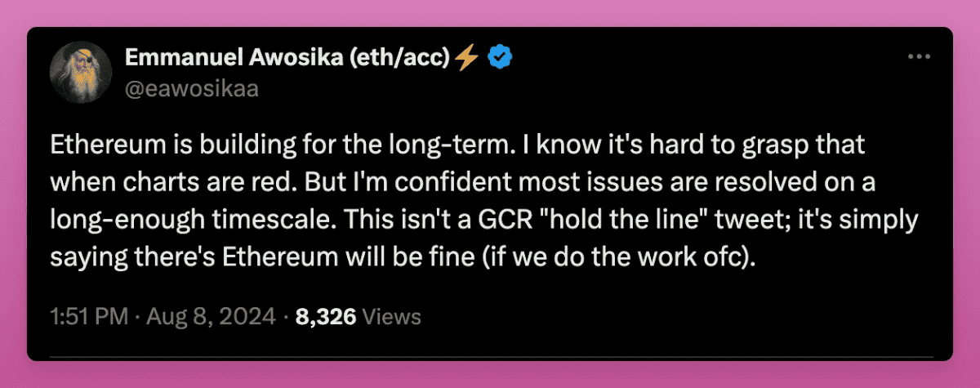Open the @eawosikaa handle link
This screenshot has width=980, height=388.
(x=191, y=88)
